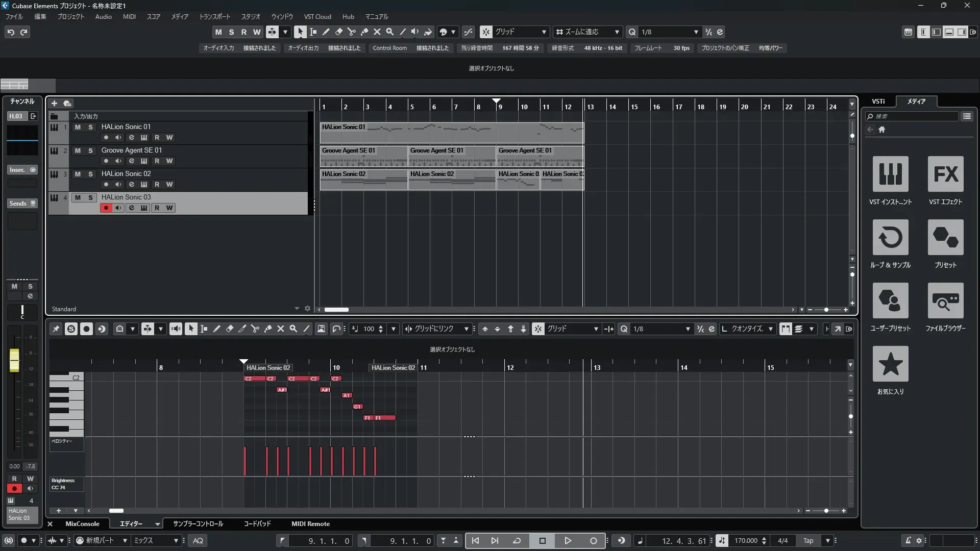Screen dimensions: 980x551
Task: Select the Scissors split tool in main toolbar
Action: coord(351,32)
